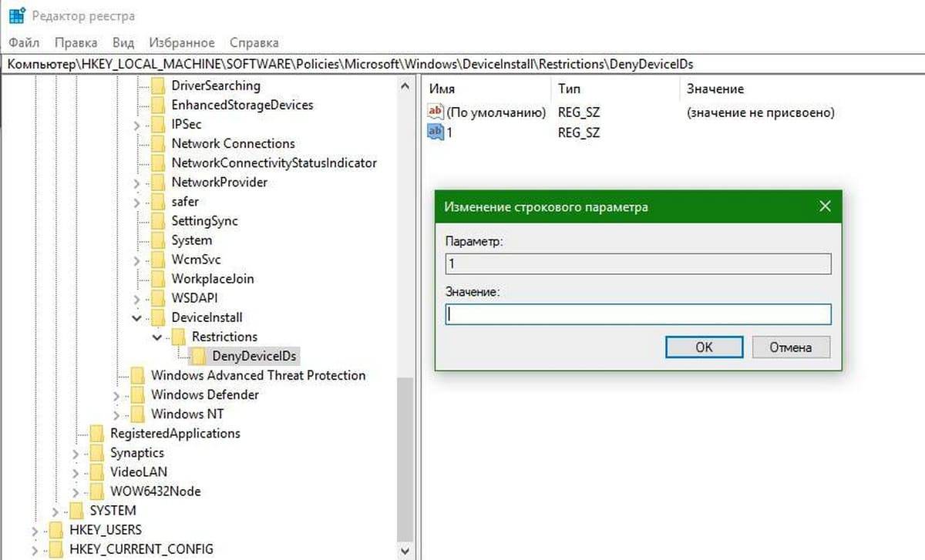Expand the safer key

(x=137, y=202)
